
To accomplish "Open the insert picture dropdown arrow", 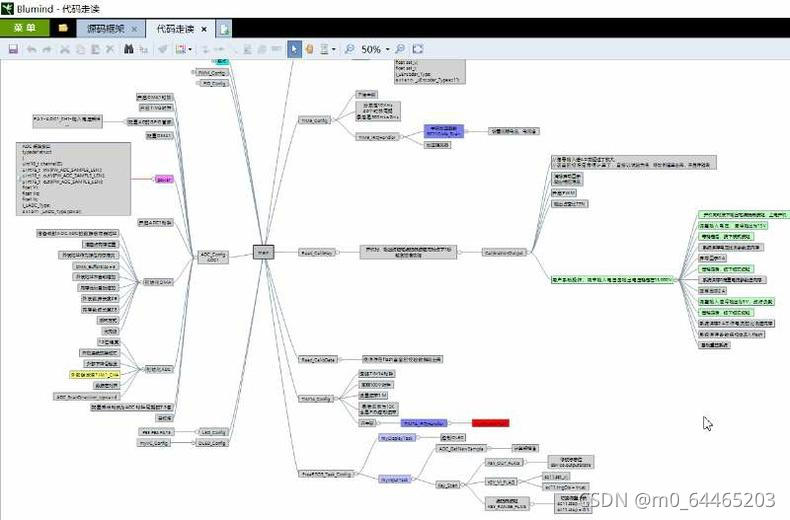I will tap(190, 49).
